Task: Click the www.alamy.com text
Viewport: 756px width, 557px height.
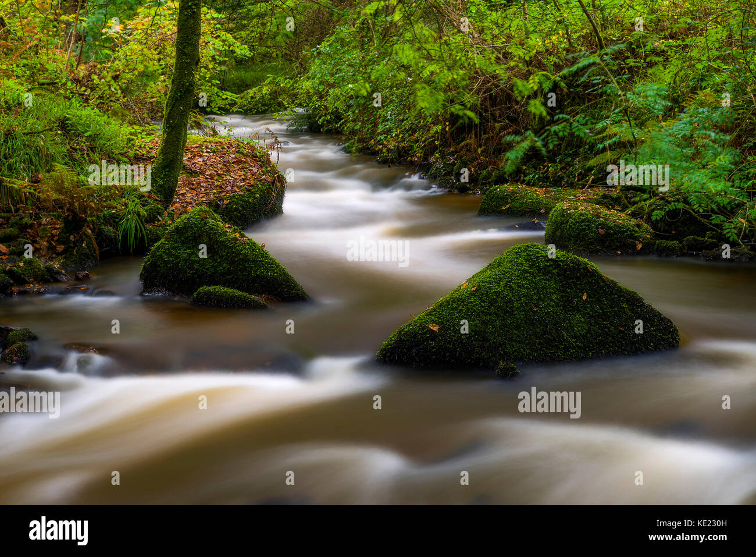Action: coord(687,537)
